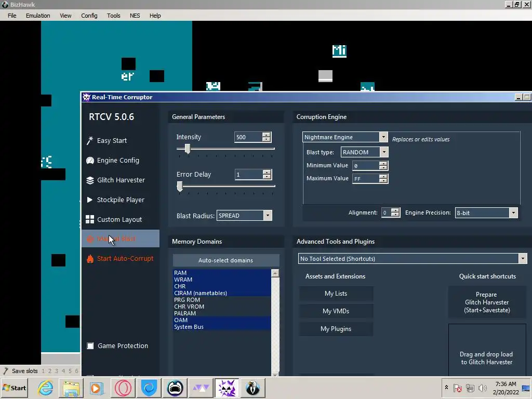
Task: Open the NES menu
Action: [135, 16]
